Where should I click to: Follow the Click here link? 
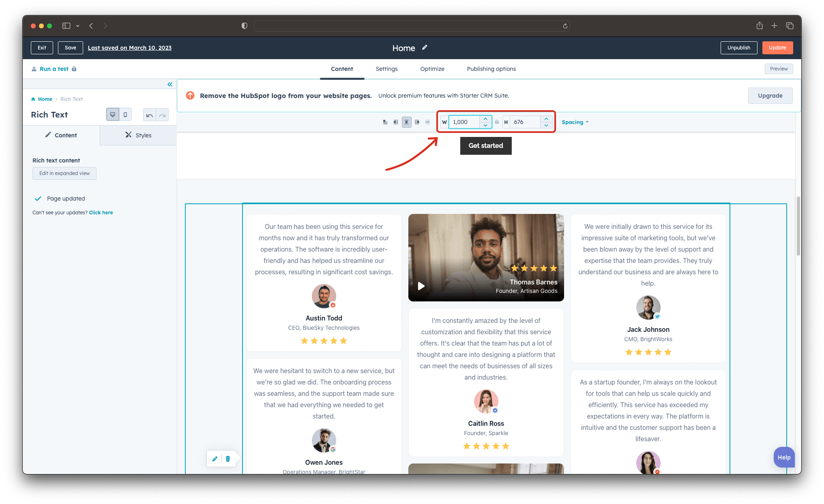(101, 212)
